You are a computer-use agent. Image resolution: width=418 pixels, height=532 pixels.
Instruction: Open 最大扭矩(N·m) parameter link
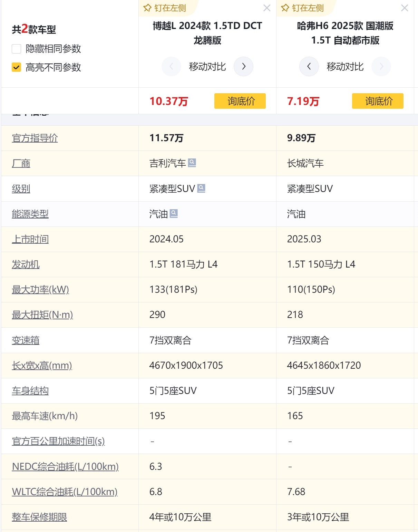point(42,315)
